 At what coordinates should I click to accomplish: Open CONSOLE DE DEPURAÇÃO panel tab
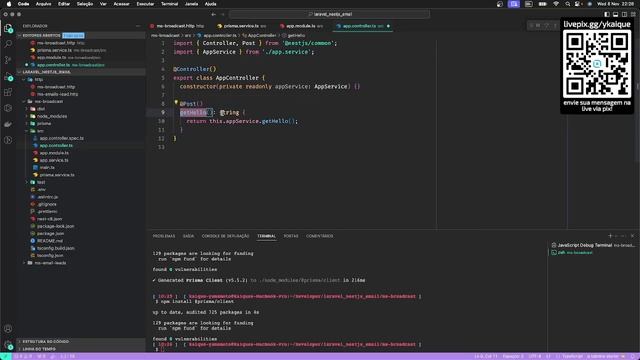(225, 236)
